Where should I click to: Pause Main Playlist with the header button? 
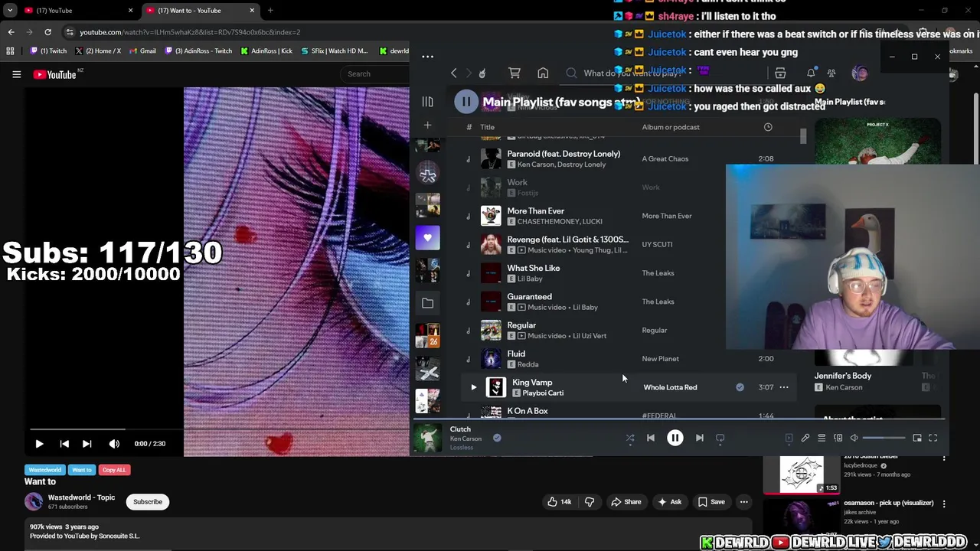(465, 102)
